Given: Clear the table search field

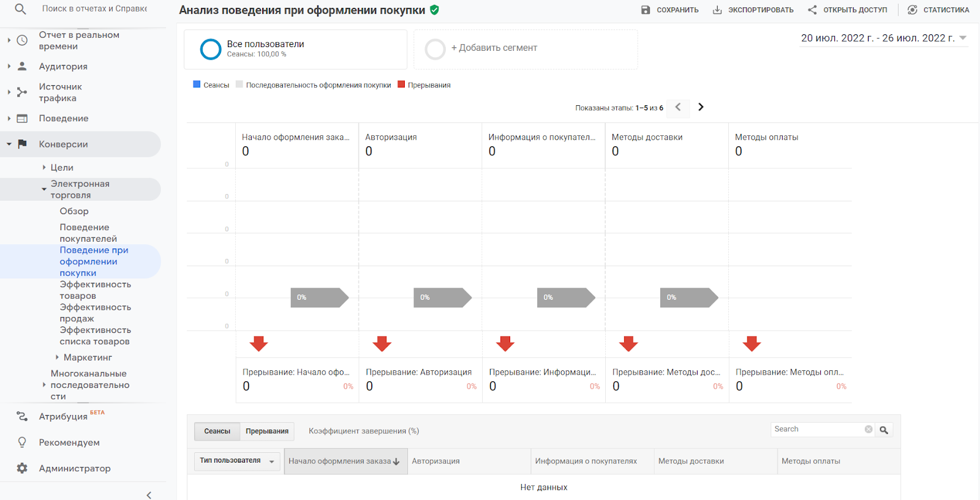Looking at the screenshot, I should (869, 429).
